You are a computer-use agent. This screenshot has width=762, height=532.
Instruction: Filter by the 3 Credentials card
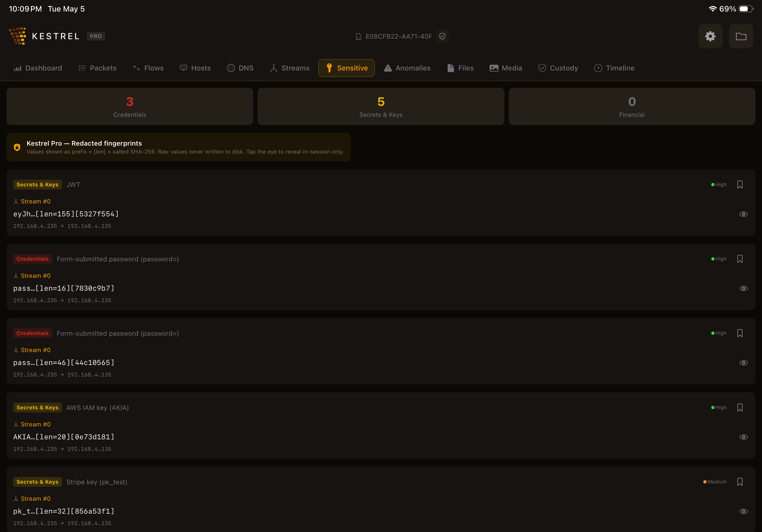pos(130,106)
